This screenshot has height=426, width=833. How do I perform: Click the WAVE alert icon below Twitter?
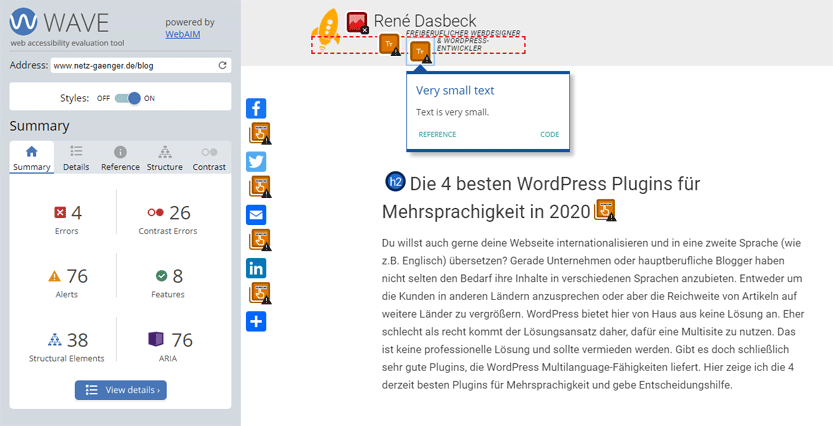(260, 186)
